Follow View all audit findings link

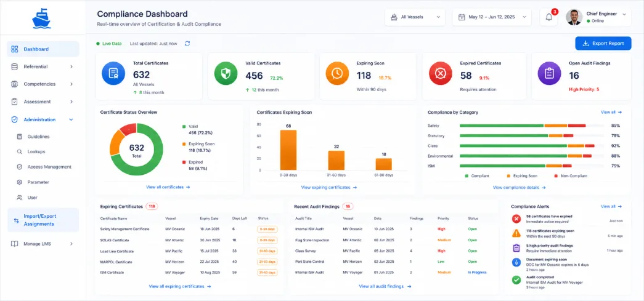coord(385,287)
